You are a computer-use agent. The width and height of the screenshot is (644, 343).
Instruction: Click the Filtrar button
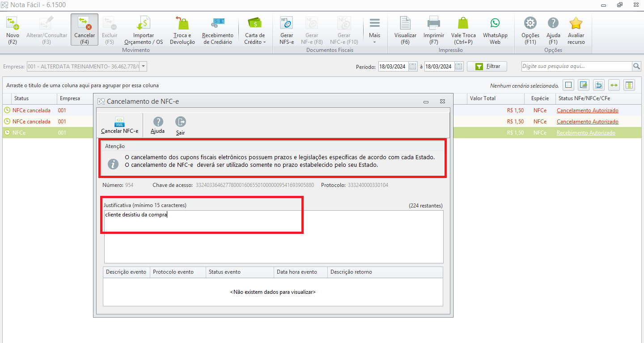pos(487,66)
